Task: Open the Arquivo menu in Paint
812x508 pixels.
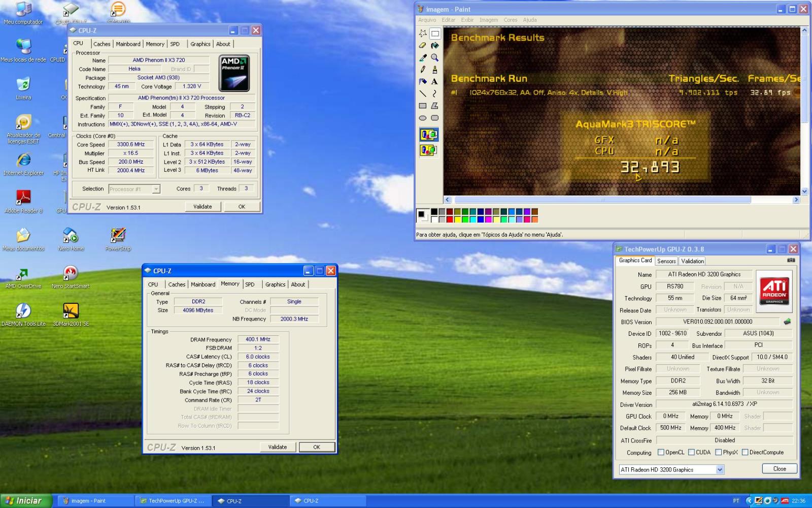Action: (427, 20)
